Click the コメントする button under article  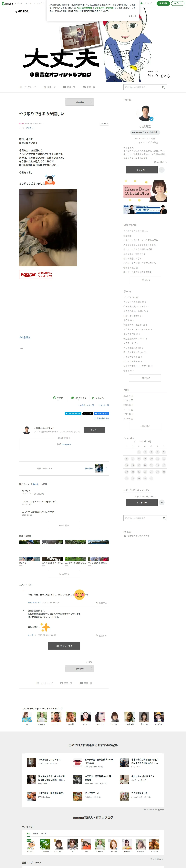click(x=78, y=398)
